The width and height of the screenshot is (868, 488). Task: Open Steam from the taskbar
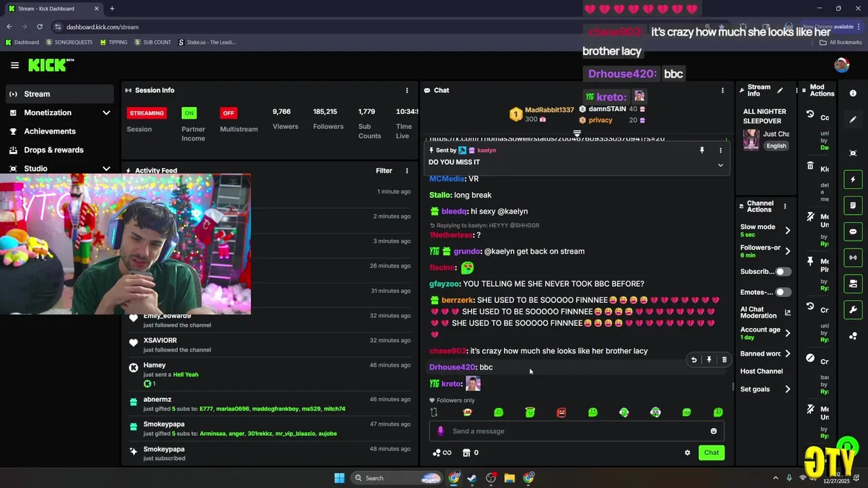tap(472, 478)
